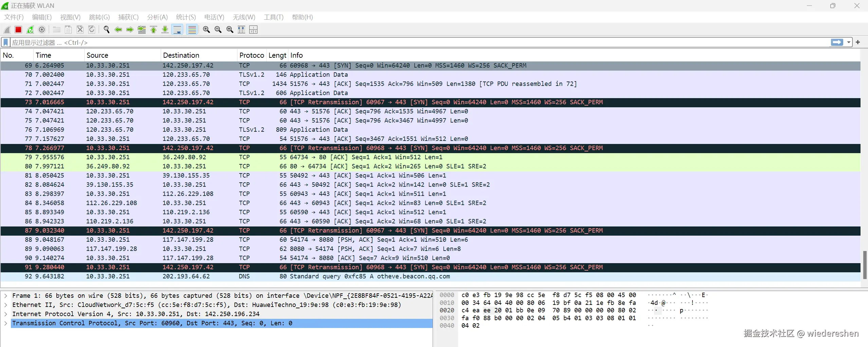Open the 分析(A) menu
868x347 pixels.
coord(157,17)
